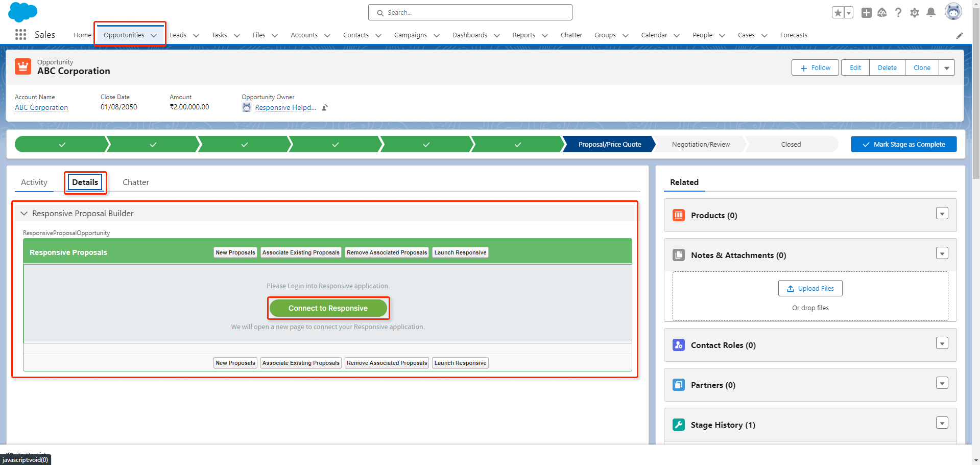This screenshot has height=465, width=980.
Task: Open the App Launcher grid icon
Action: [20, 35]
